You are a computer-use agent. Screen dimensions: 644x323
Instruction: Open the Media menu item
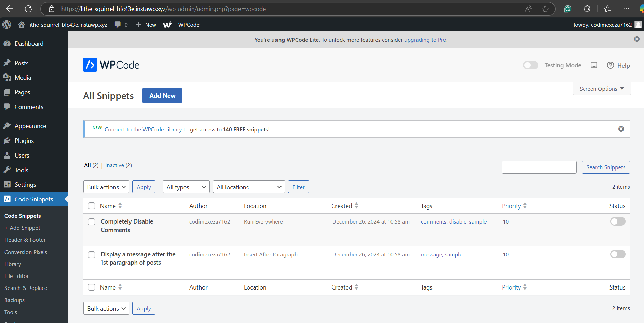click(x=23, y=78)
